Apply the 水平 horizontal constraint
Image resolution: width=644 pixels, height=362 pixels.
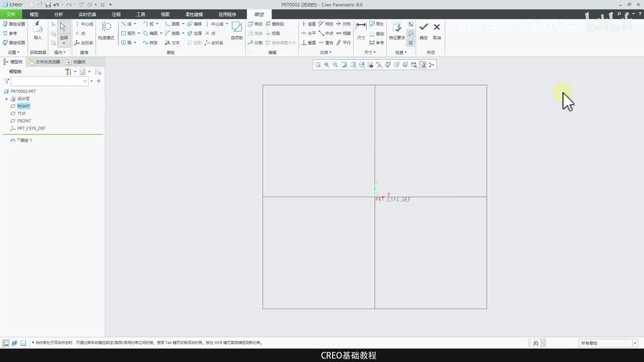(x=308, y=33)
